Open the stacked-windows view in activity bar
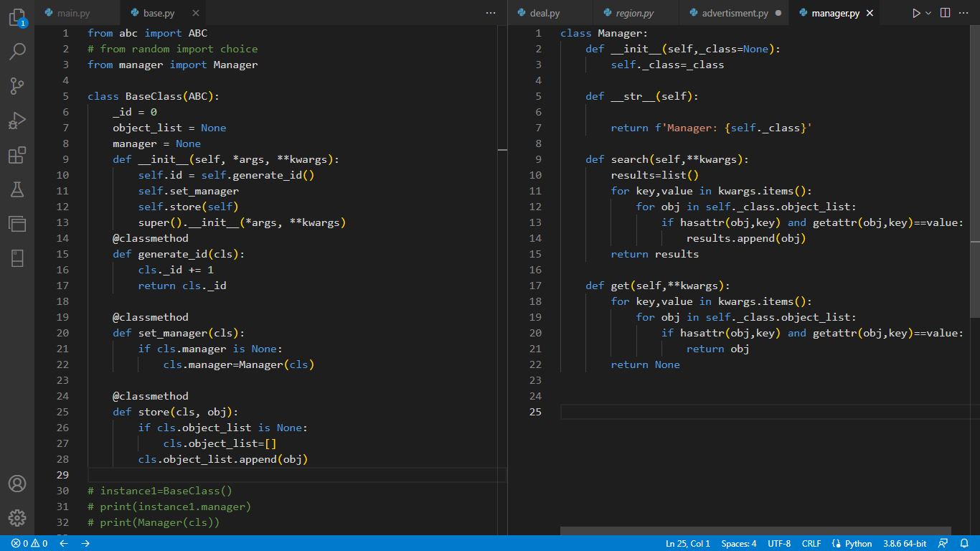This screenshot has height=551, width=980. tap(17, 224)
